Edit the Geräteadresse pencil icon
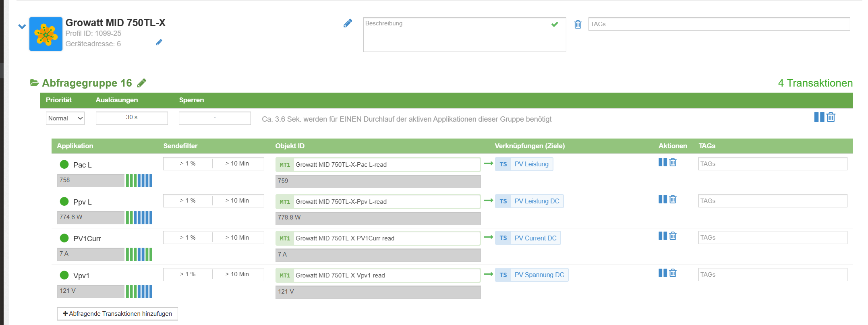The image size is (868, 325). (159, 42)
